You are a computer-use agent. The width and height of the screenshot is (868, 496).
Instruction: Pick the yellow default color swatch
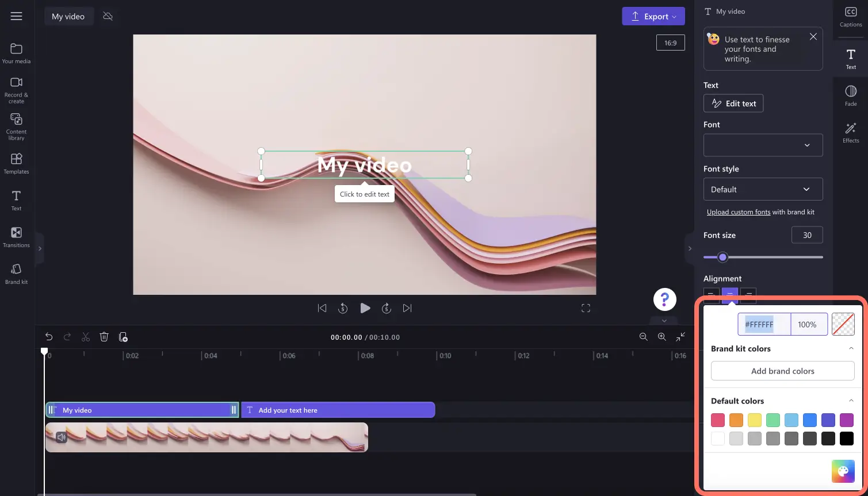click(x=755, y=420)
